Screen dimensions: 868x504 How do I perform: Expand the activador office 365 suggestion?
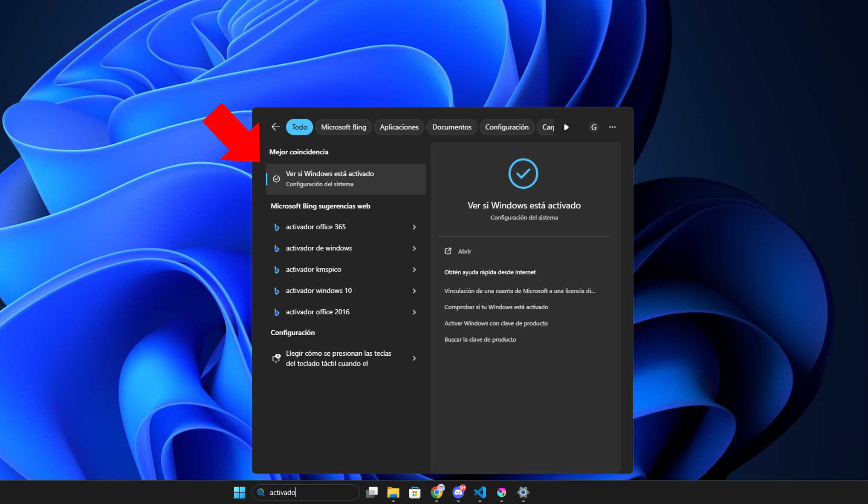414,227
